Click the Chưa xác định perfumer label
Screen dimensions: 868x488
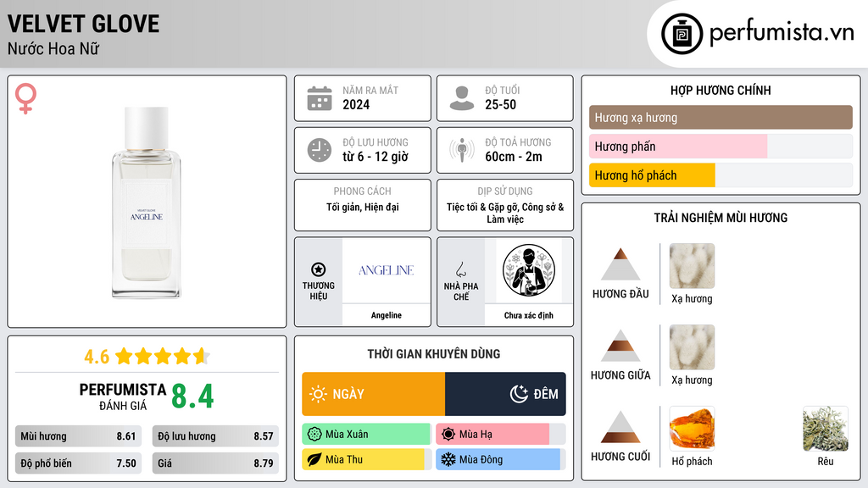click(x=529, y=315)
